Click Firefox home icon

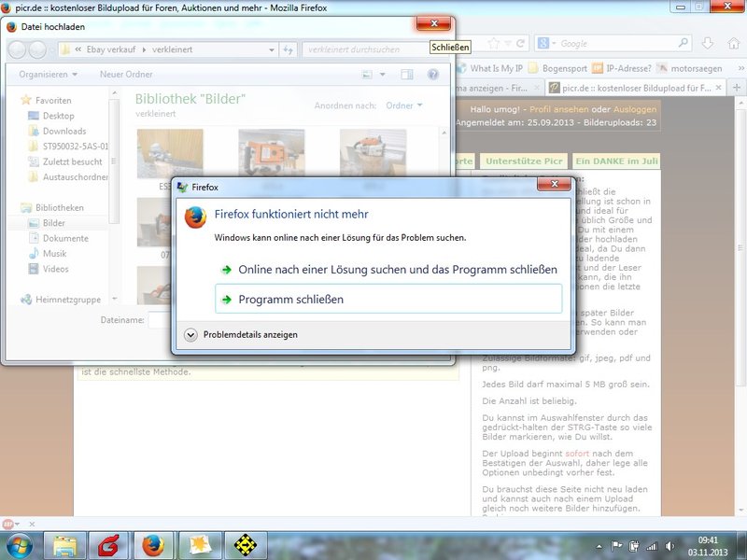pyautogui.click(x=734, y=43)
